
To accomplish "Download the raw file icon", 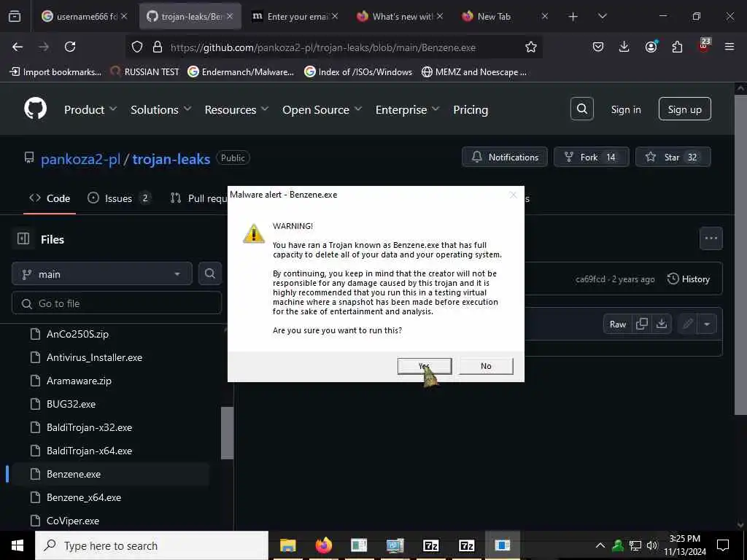I will pos(662,324).
